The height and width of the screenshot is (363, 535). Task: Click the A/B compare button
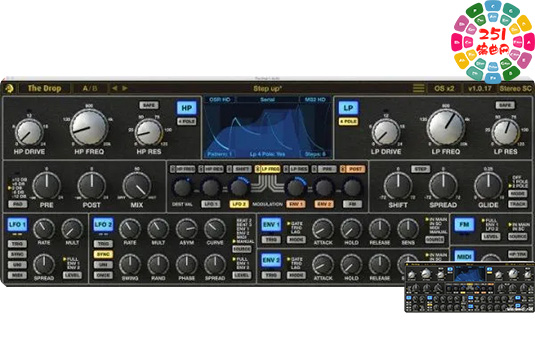pyautogui.click(x=90, y=88)
